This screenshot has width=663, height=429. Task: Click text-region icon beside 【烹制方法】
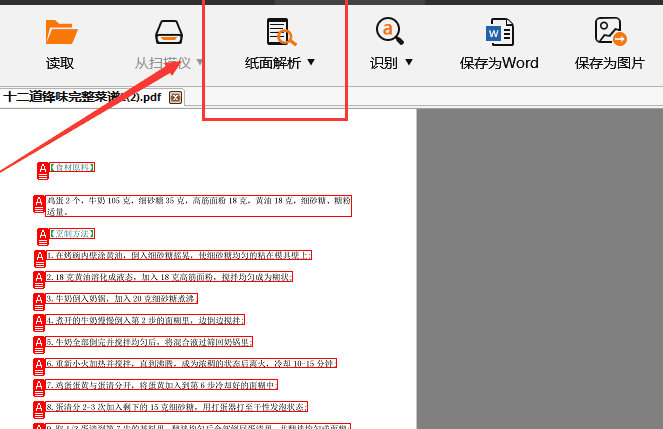tap(43, 237)
